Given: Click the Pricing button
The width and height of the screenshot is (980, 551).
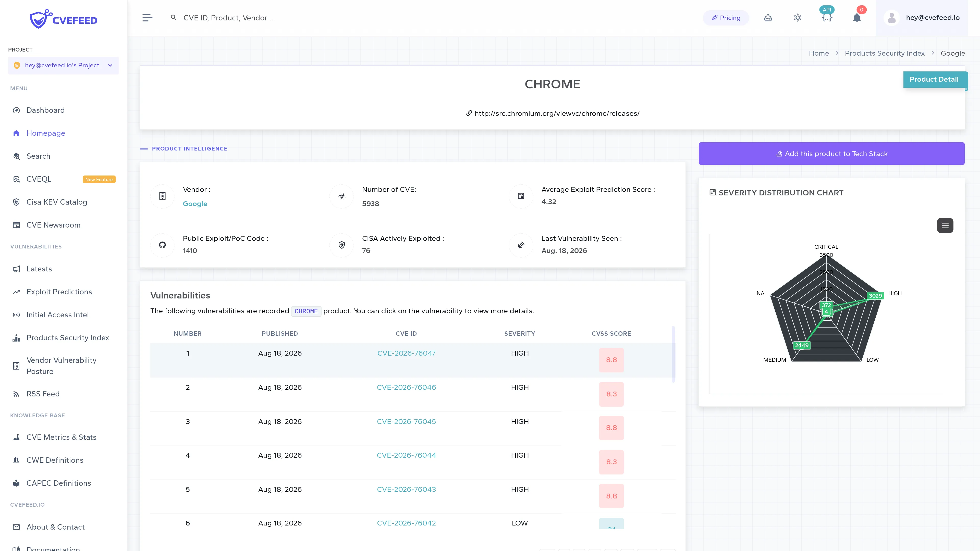Looking at the screenshot, I should [x=726, y=18].
